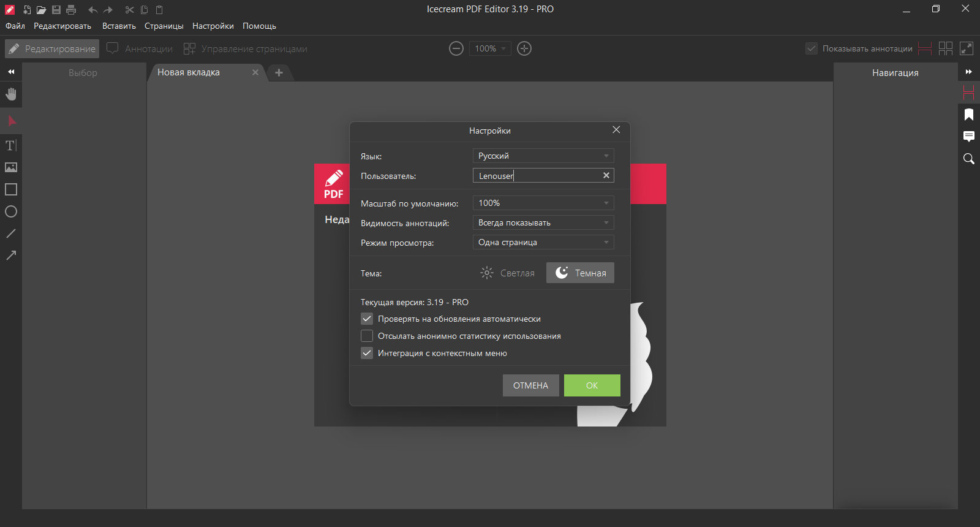This screenshot has height=527, width=980.
Task: Open bookmarks panel icon on right sidebar
Action: point(969,115)
